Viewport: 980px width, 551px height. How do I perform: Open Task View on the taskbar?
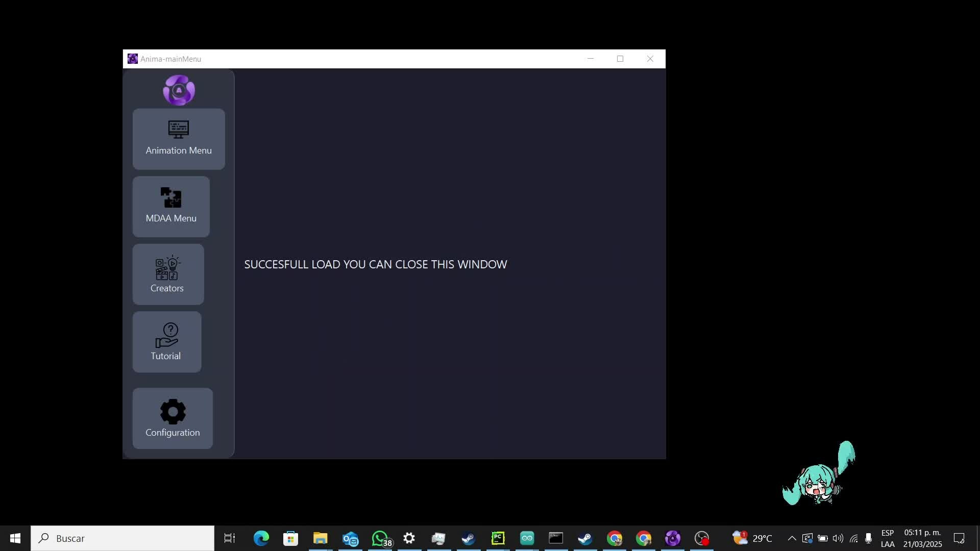(x=230, y=538)
